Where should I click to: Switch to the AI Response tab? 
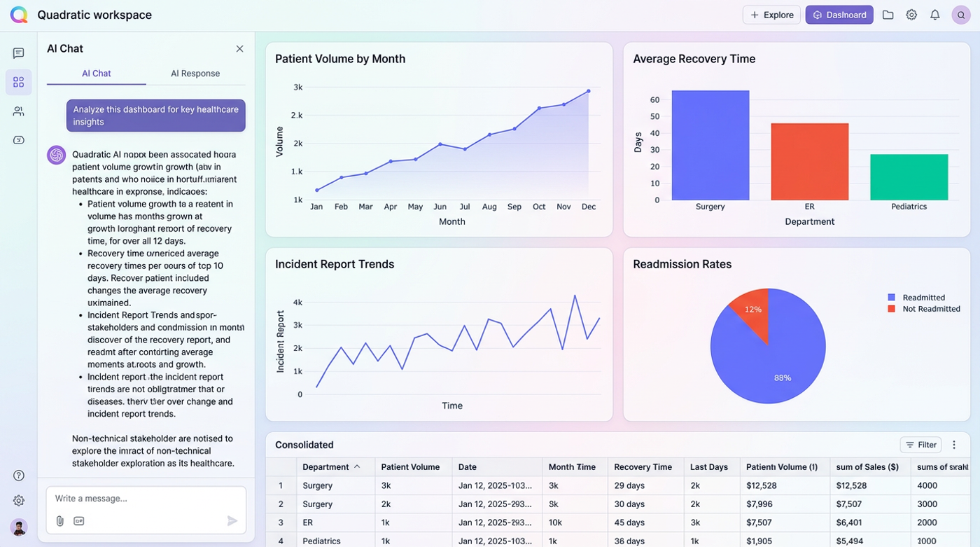click(x=195, y=73)
